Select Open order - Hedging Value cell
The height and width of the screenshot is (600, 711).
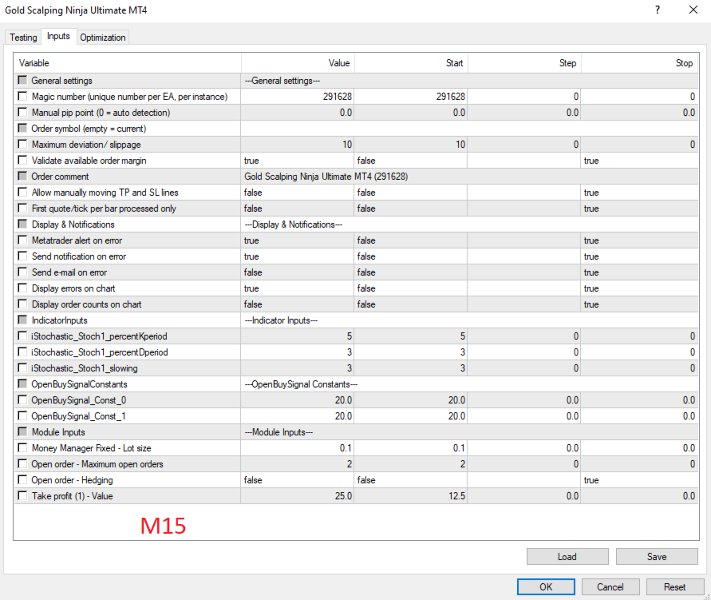(297, 480)
